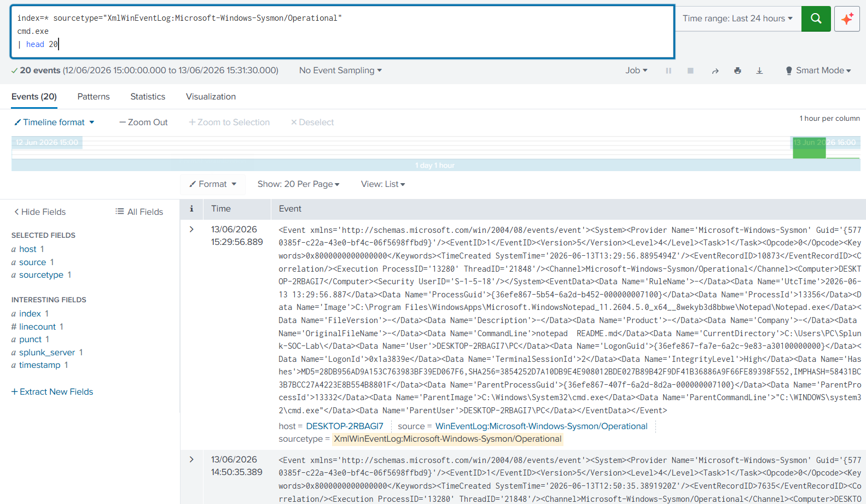
Task: Select the splunk_server interesting field
Action: [x=47, y=353]
